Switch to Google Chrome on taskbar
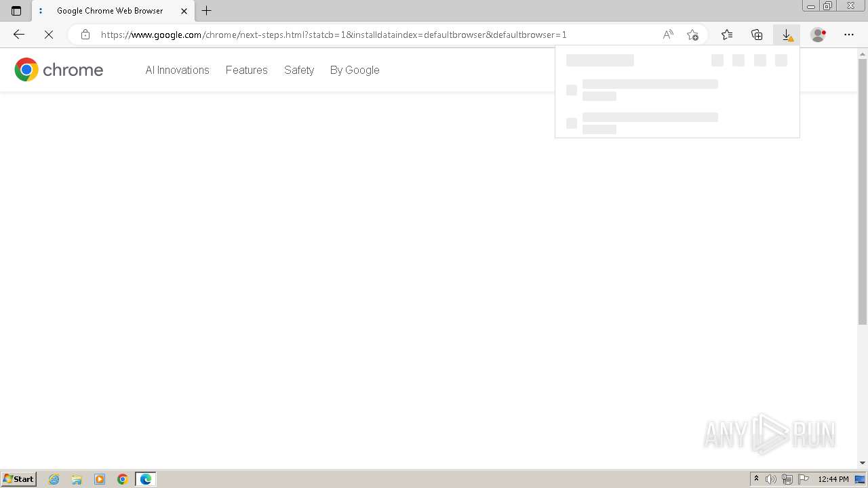Viewport: 868px width, 488px height. tap(123, 479)
